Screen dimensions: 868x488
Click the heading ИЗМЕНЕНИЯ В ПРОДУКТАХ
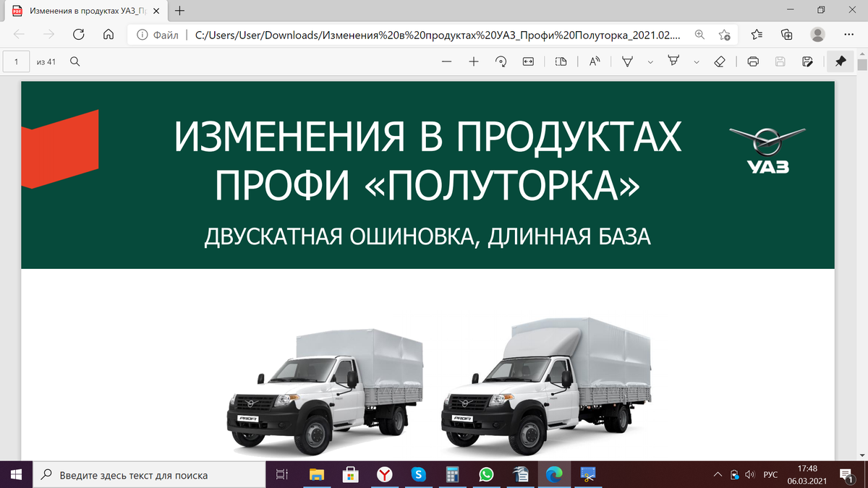[428, 137]
